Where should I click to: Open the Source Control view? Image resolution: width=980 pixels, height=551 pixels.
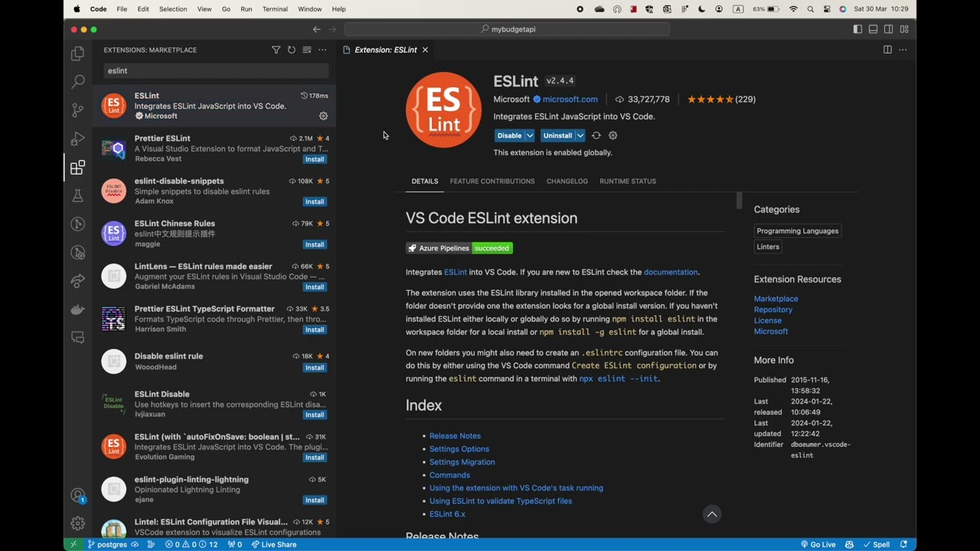coord(77,110)
